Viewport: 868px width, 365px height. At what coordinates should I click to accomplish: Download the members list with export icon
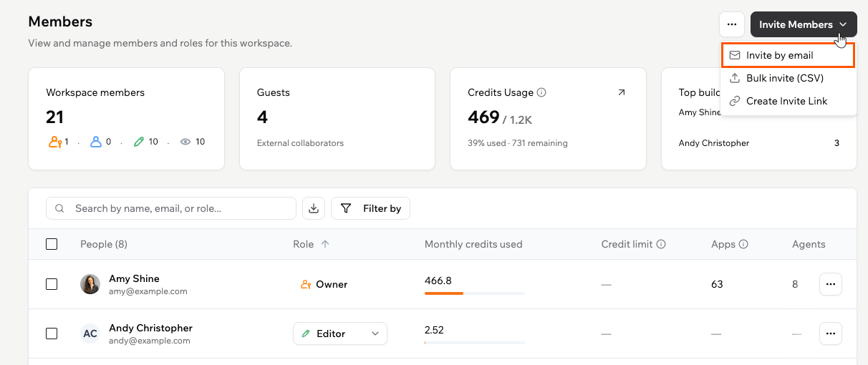click(x=314, y=208)
